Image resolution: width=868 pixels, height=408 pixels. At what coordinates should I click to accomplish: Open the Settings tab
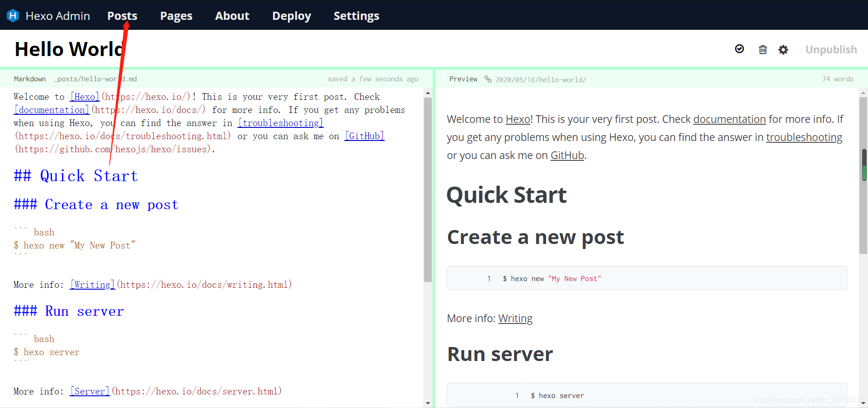click(x=356, y=16)
